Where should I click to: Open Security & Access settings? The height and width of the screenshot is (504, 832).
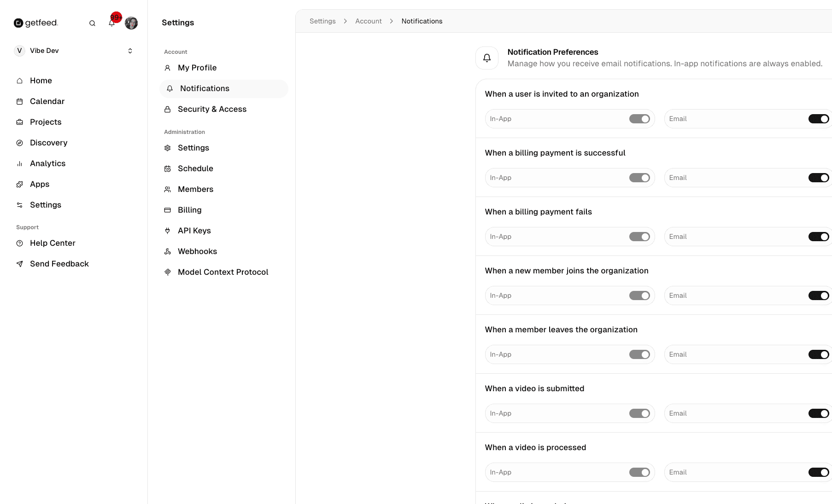pos(212,109)
